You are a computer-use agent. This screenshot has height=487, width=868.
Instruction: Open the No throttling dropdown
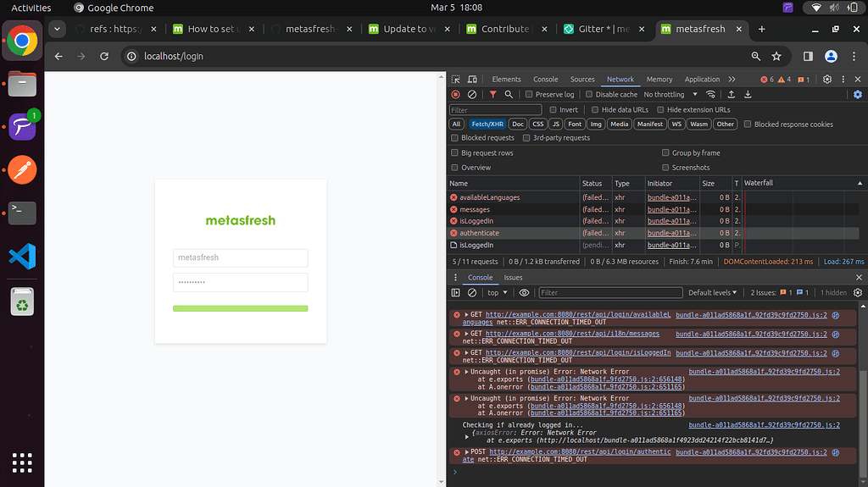670,95
